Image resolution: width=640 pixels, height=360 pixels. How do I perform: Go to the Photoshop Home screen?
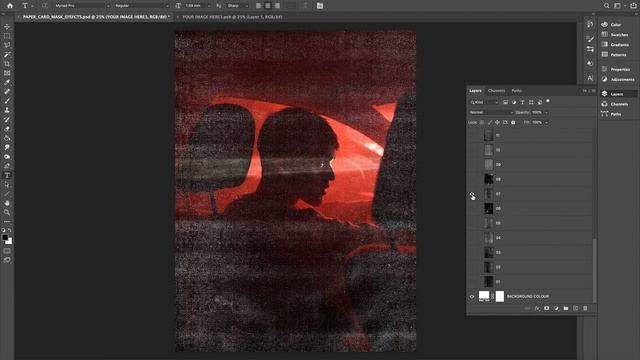(10, 6)
